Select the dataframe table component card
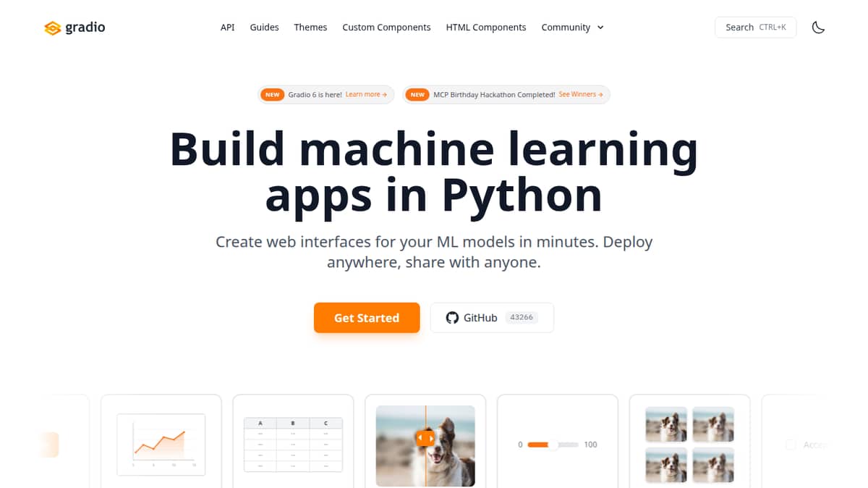This screenshot has width=868, height=488. coord(293,441)
